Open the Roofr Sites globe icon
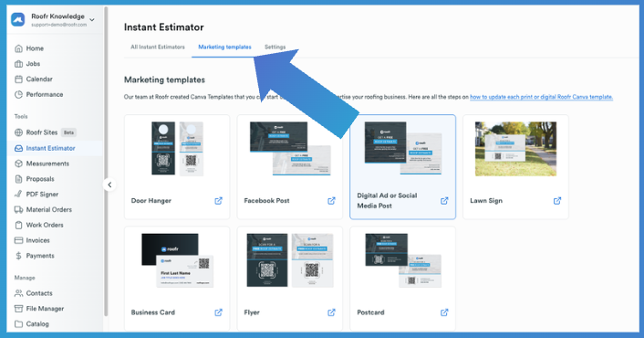This screenshot has height=338, width=644. click(x=18, y=132)
